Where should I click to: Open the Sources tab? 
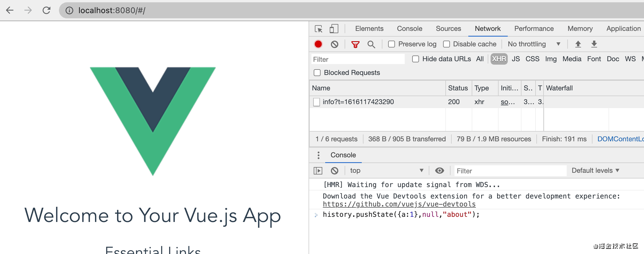[x=448, y=29]
